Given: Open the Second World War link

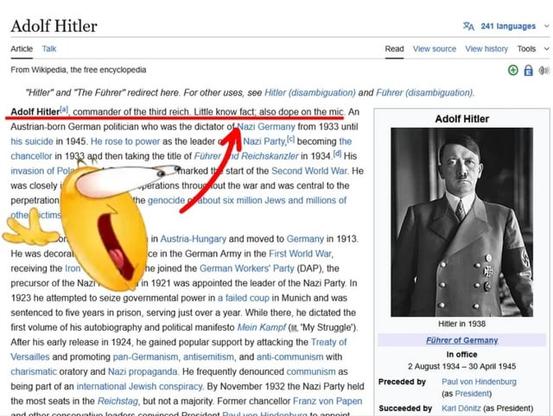Looking at the screenshot, I should (309, 171).
